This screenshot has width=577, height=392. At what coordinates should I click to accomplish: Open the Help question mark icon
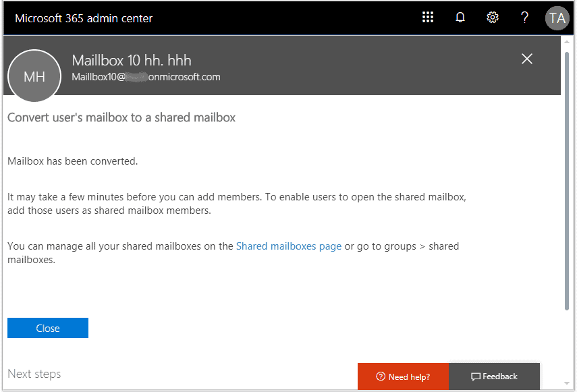click(524, 18)
